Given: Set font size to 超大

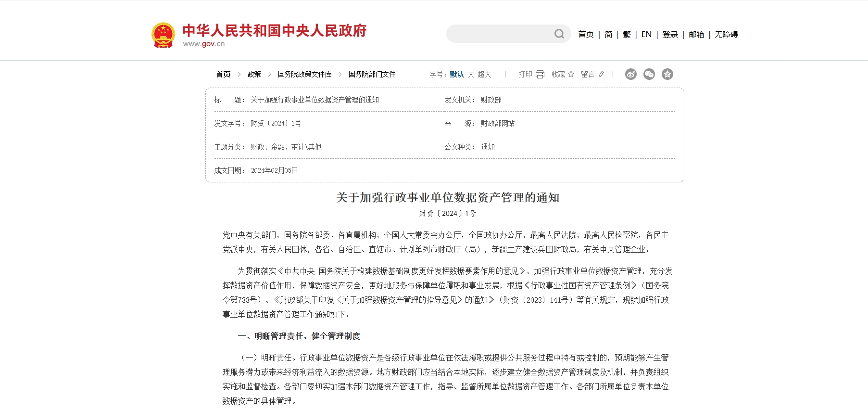Looking at the screenshot, I should click(484, 74).
